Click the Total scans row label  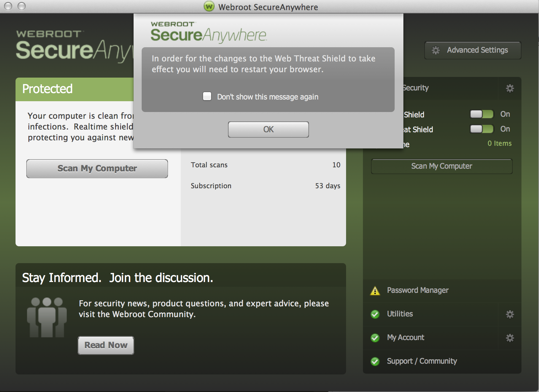pos(209,165)
